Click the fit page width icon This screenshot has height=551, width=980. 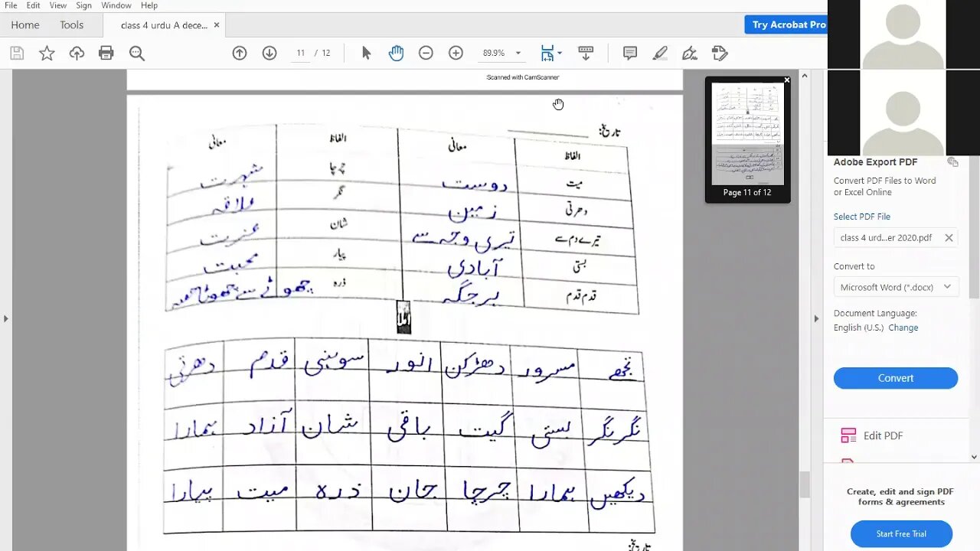pyautogui.click(x=547, y=53)
